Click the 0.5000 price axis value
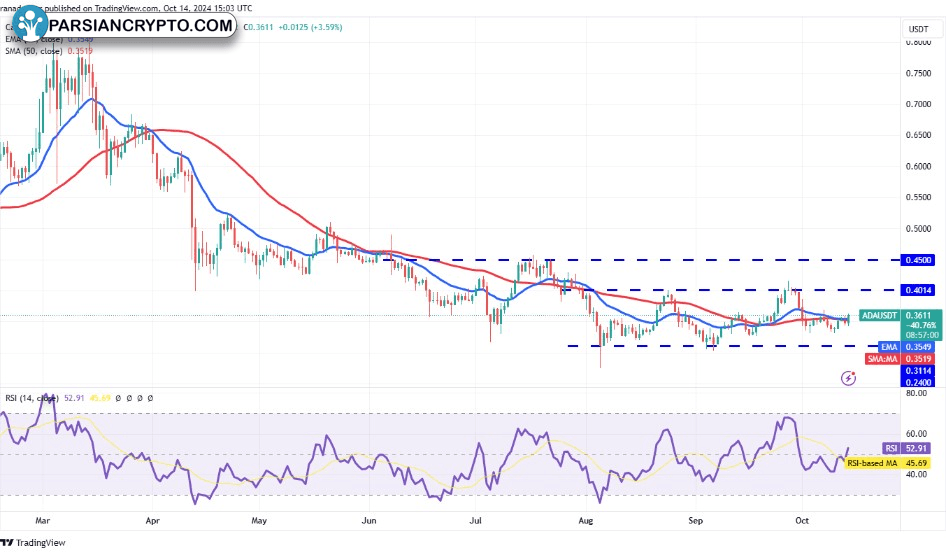The image size is (946, 552). coord(918,229)
